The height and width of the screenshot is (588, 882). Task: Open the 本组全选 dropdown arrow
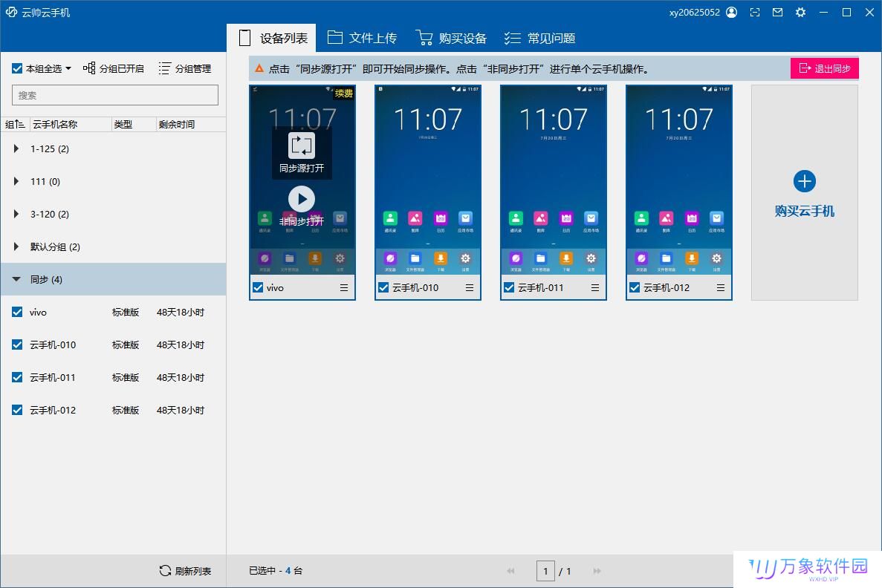68,68
